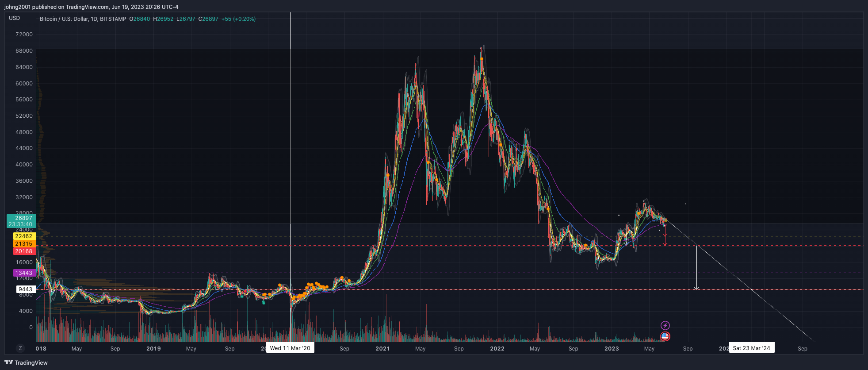Image resolution: width=868 pixels, height=370 pixels.
Task: Click the purple lightning bolt event icon
Action: point(665,326)
